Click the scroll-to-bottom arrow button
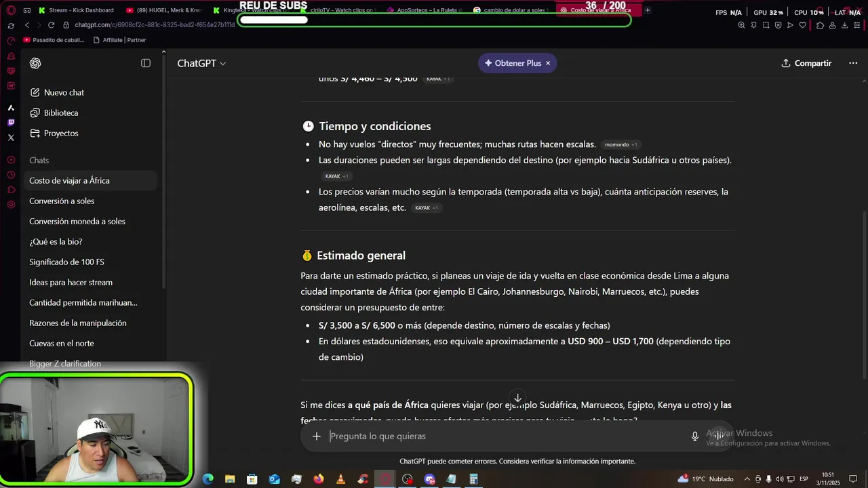The image size is (868, 488). (x=517, y=398)
